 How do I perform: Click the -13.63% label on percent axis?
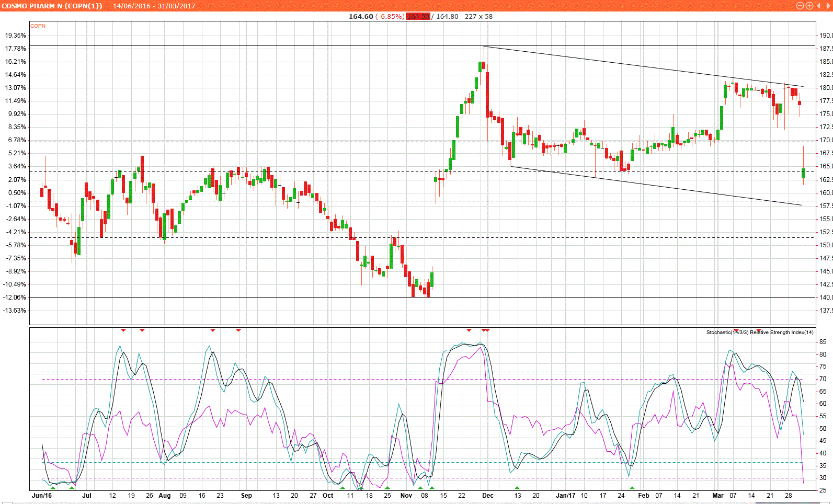(15, 311)
